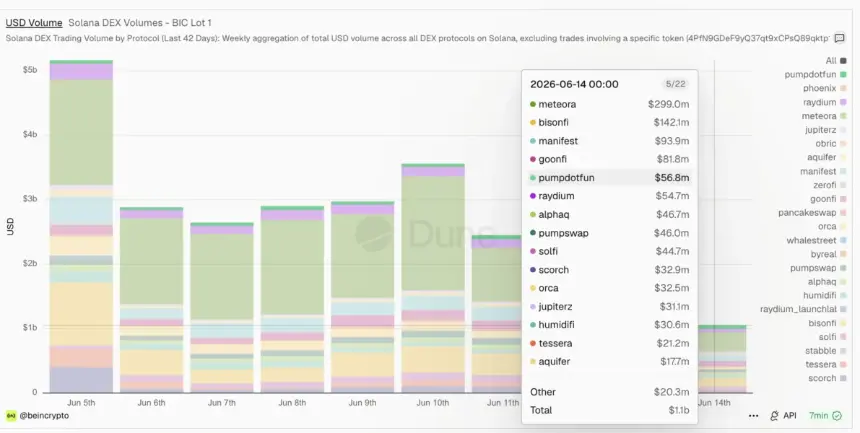Click the alphaq $46.7m tooltip row
The image size is (860, 433).
pyautogui.click(x=609, y=215)
